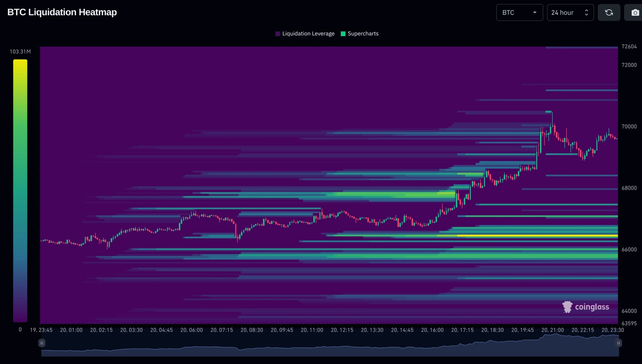Click the 20, 04:45 time label

(162, 330)
